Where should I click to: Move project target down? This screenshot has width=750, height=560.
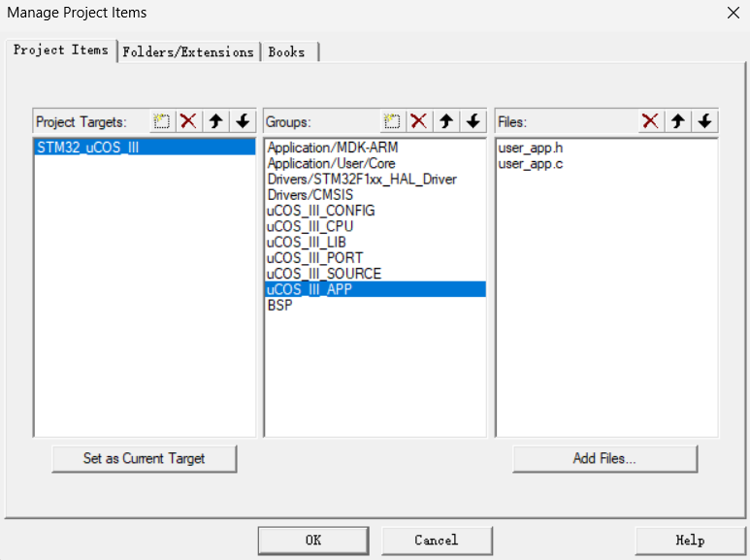[243, 121]
